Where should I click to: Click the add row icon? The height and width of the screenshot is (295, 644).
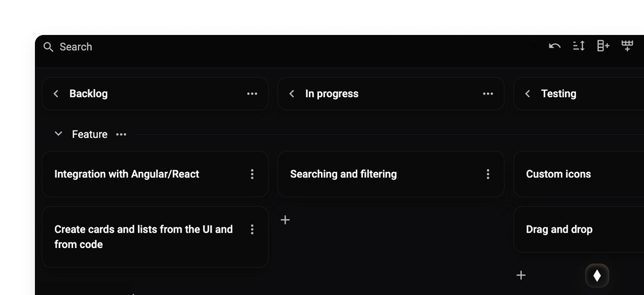point(628,46)
